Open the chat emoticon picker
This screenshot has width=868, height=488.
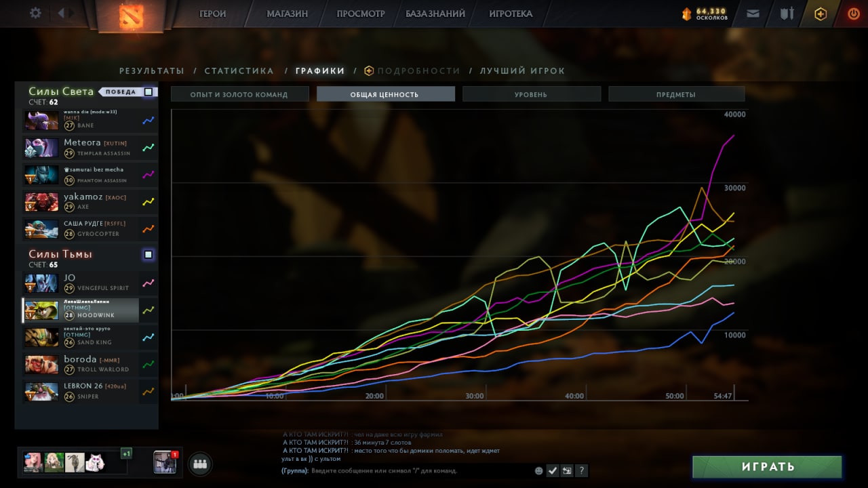pyautogui.click(x=539, y=470)
